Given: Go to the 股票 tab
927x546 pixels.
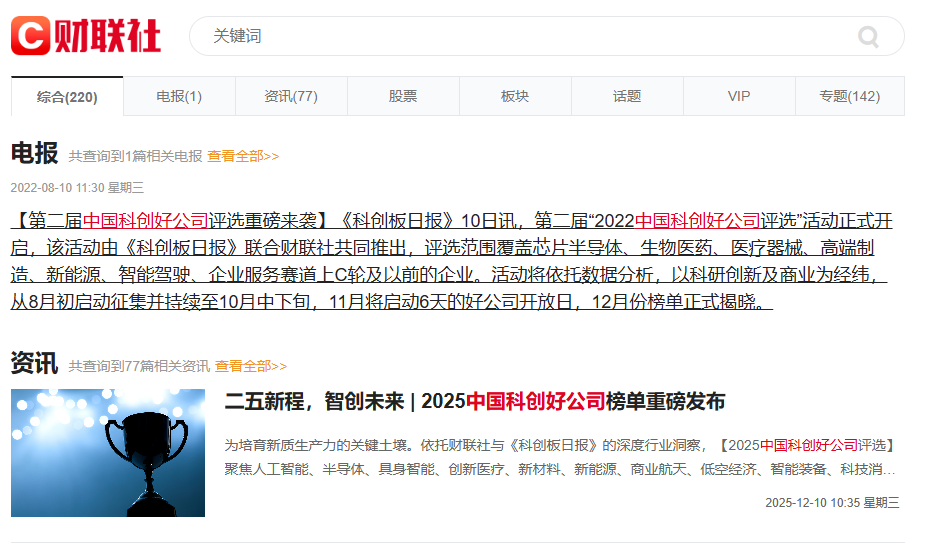Looking at the screenshot, I should 403,97.
